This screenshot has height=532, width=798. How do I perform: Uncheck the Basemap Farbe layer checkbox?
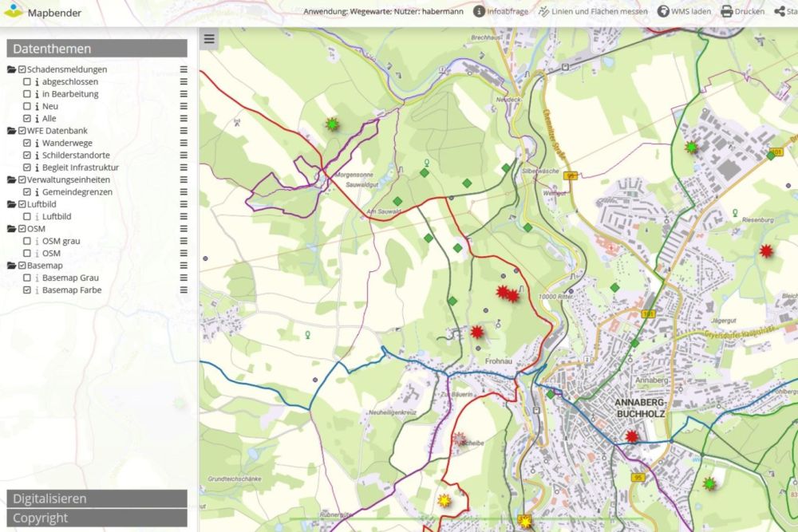pyautogui.click(x=27, y=290)
